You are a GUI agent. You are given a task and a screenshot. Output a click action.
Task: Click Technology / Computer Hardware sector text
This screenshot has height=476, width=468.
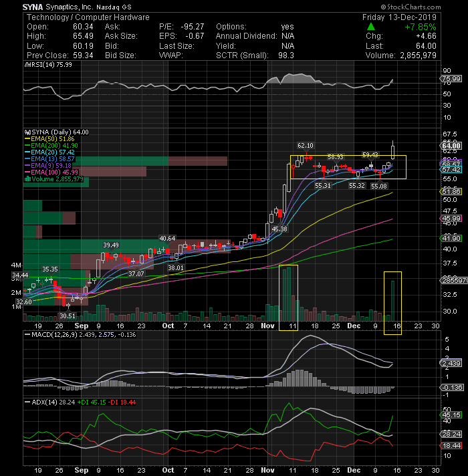pos(88,17)
